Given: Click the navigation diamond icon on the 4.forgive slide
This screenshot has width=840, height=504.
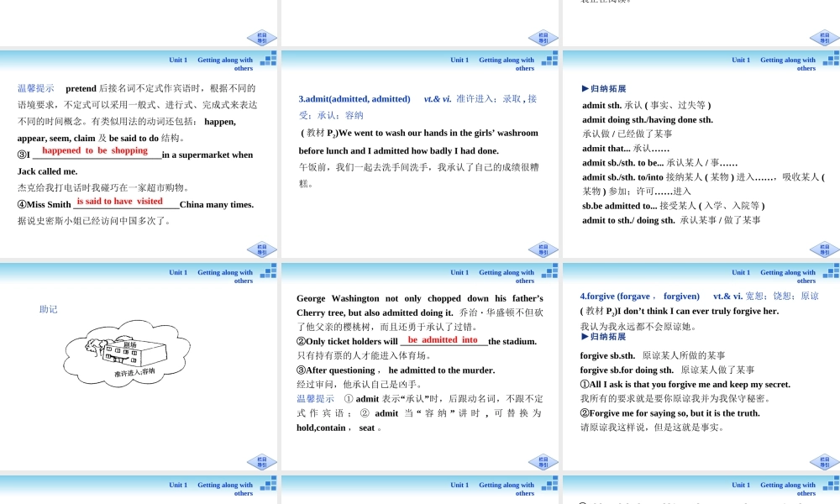Looking at the screenshot, I should 825,462.
